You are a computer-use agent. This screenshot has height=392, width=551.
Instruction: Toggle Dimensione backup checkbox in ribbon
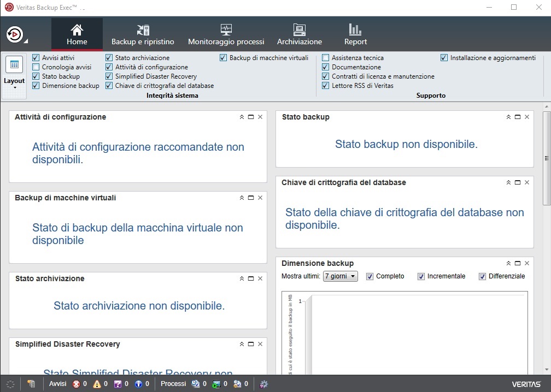[36, 85]
